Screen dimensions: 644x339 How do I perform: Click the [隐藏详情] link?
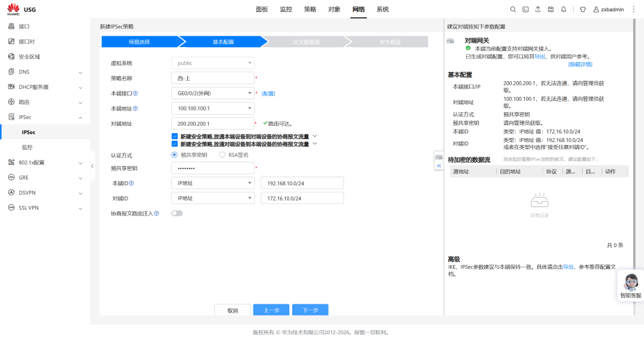click(x=580, y=64)
